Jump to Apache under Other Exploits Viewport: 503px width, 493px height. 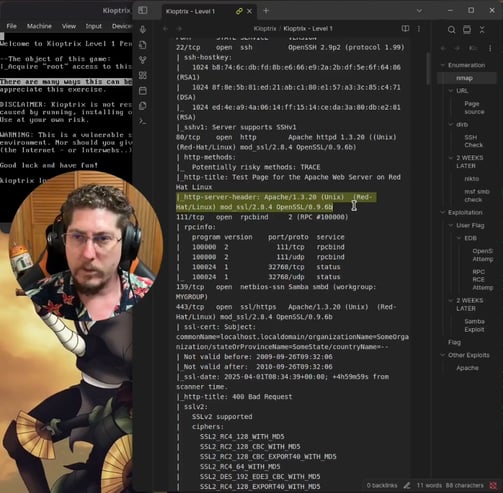[467, 368]
